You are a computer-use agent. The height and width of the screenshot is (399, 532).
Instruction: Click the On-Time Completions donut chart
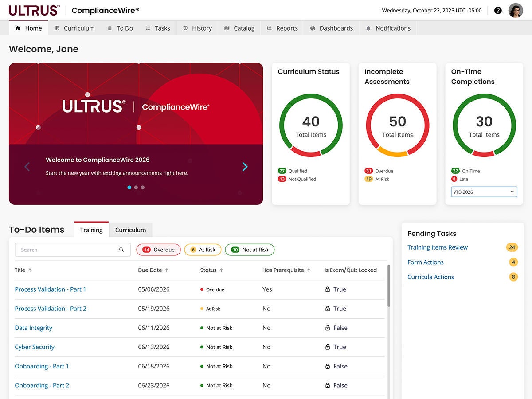click(484, 125)
